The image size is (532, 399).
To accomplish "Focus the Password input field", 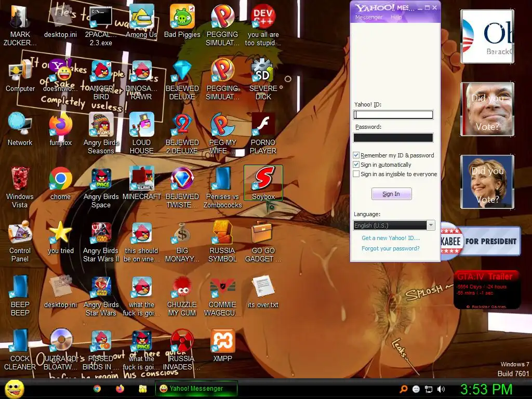I will click(x=393, y=137).
